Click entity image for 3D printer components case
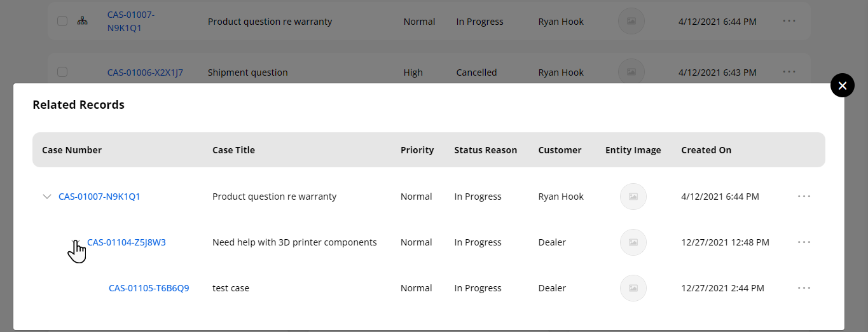Image resolution: width=868 pixels, height=332 pixels. (x=633, y=242)
